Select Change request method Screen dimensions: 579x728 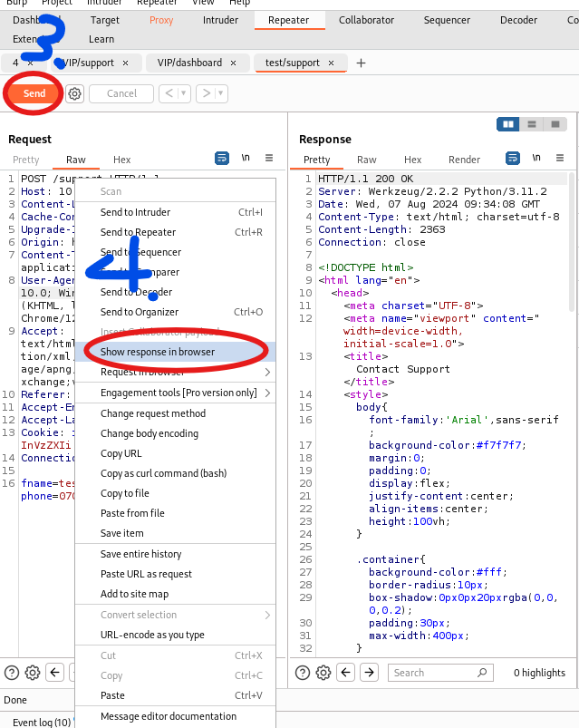click(176, 413)
